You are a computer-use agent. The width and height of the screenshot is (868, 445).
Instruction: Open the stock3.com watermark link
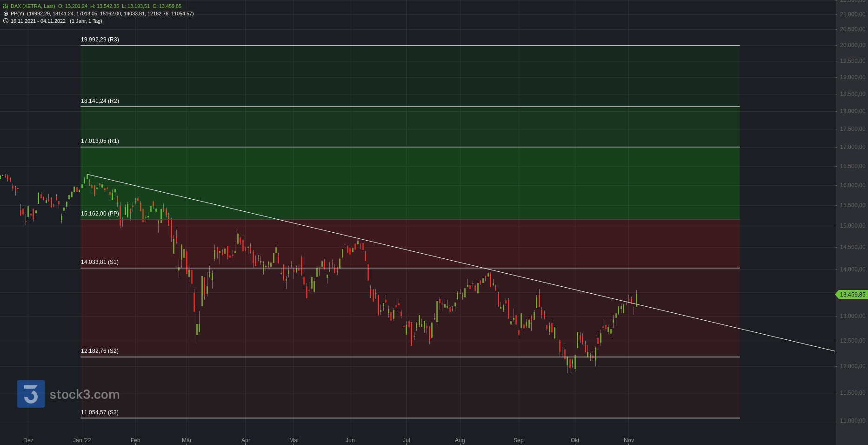pos(85,395)
